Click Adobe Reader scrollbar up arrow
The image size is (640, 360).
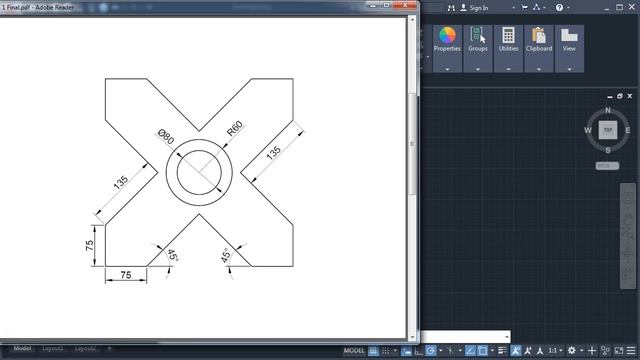click(412, 19)
